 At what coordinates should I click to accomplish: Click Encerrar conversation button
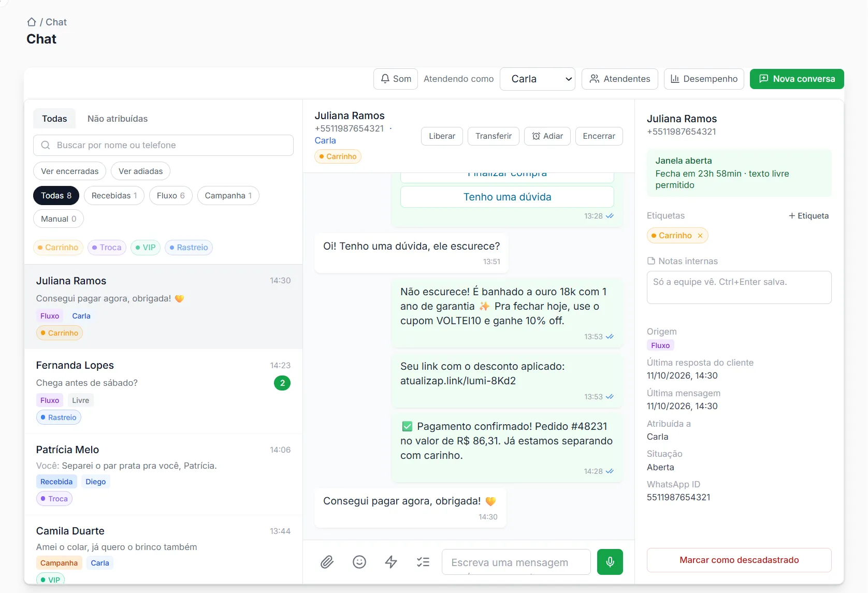(x=599, y=136)
